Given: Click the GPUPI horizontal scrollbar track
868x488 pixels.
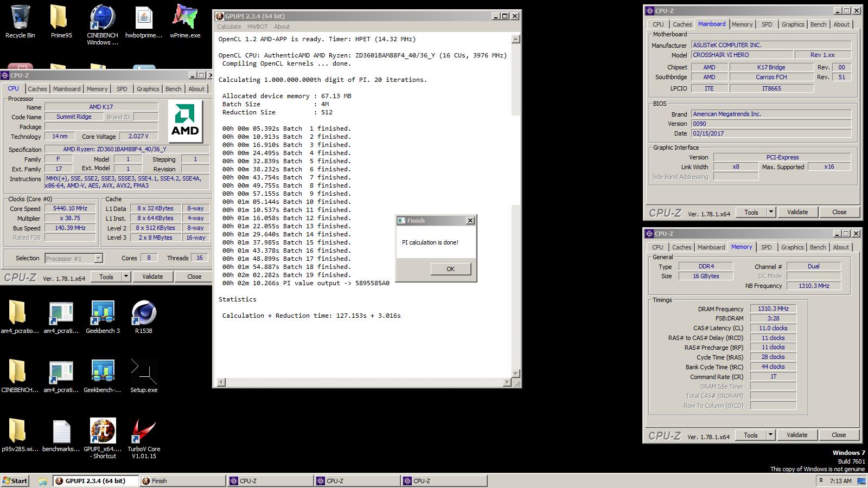Looking at the screenshot, I should tap(363, 382).
